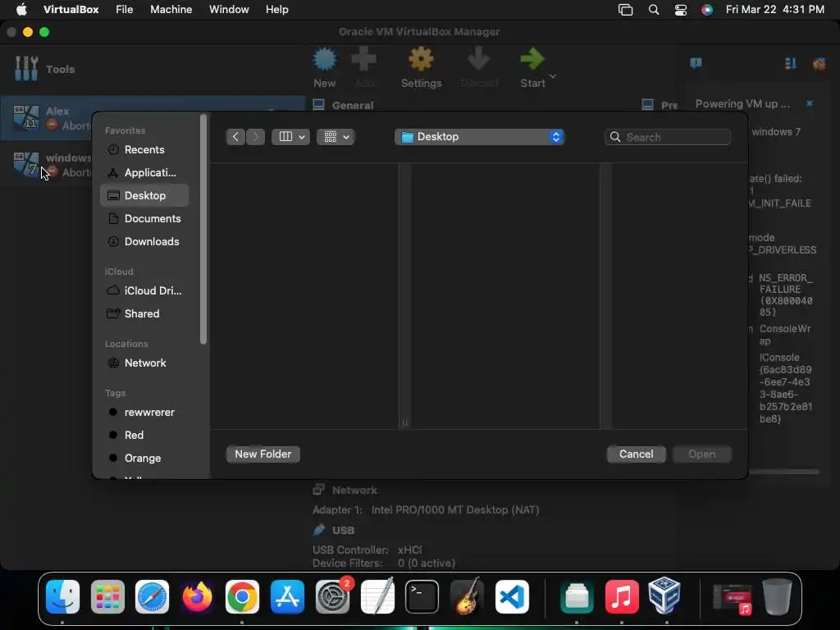Image resolution: width=840 pixels, height=630 pixels.
Task: Select Shared in the sidebar
Action: pos(144,313)
